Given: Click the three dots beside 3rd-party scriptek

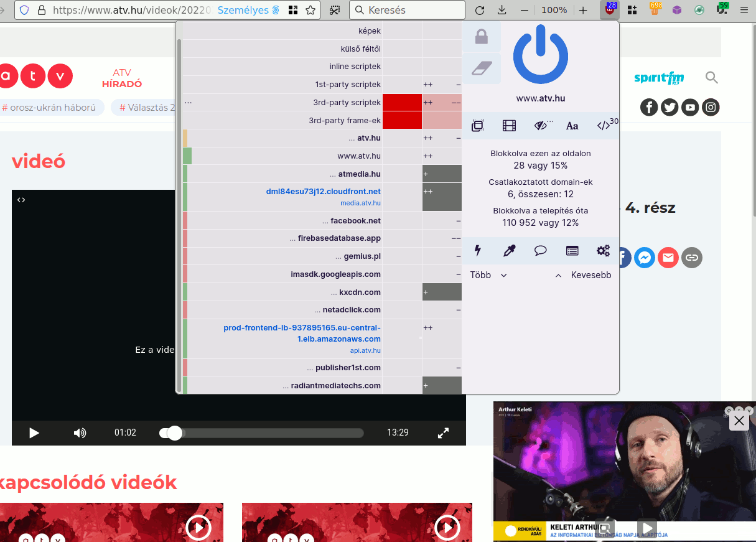Looking at the screenshot, I should [x=188, y=102].
